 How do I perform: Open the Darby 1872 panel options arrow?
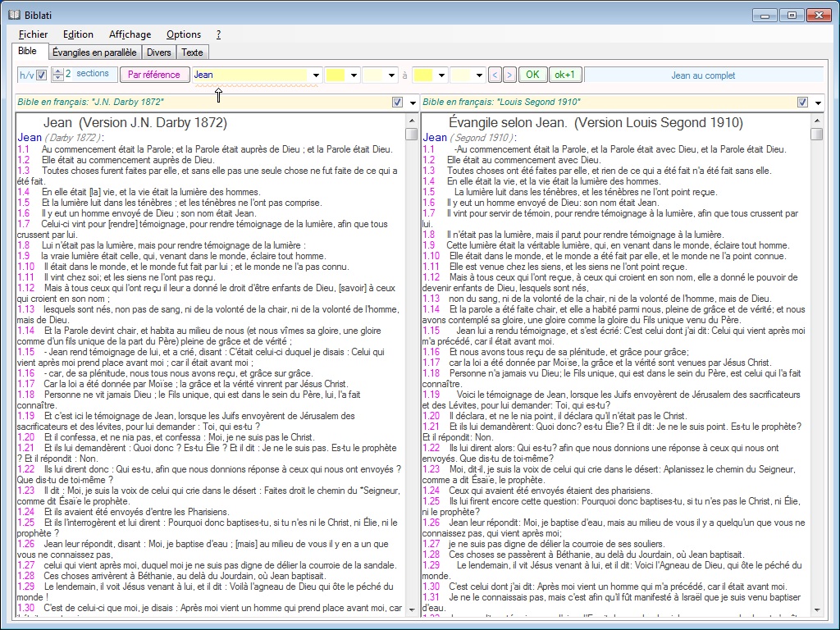tap(411, 103)
